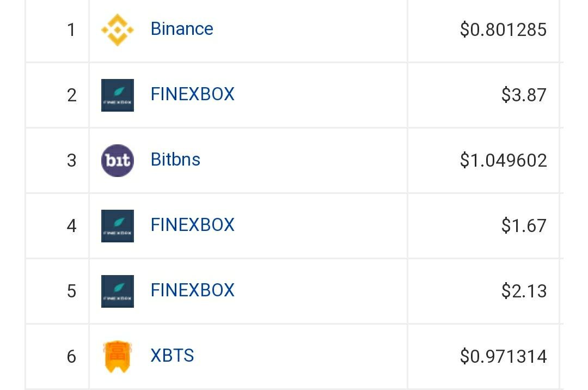Open the Bitbns exchange link
This screenshot has width=588, height=390.
coord(175,160)
